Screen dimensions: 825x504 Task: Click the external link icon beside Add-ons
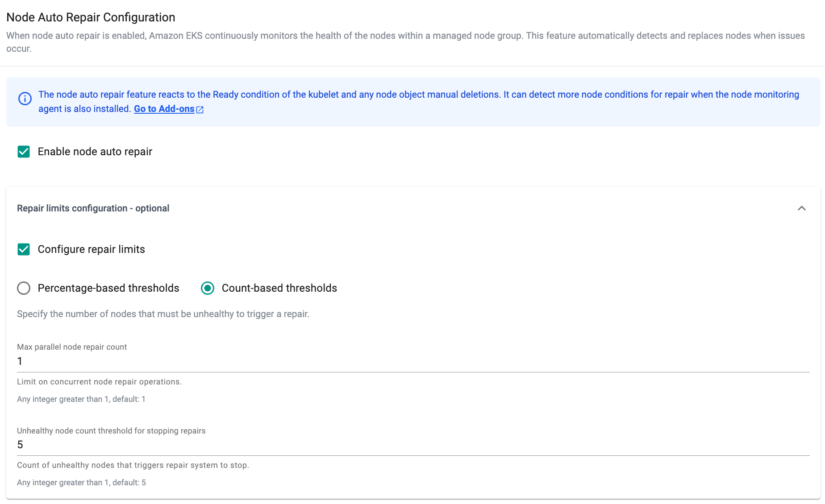click(x=200, y=110)
